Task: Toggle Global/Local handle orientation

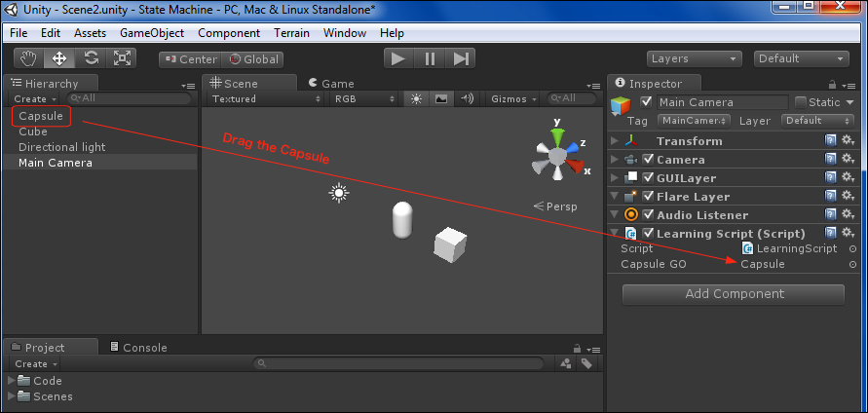Action: click(253, 59)
